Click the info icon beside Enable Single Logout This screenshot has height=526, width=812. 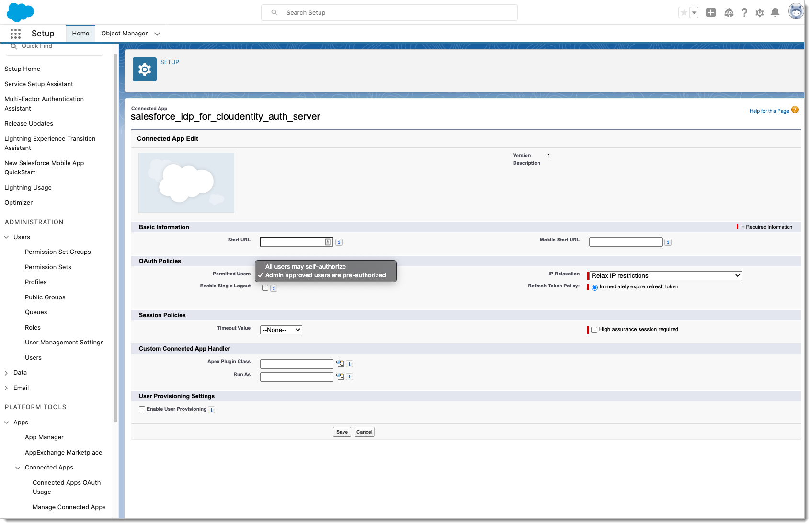point(274,288)
